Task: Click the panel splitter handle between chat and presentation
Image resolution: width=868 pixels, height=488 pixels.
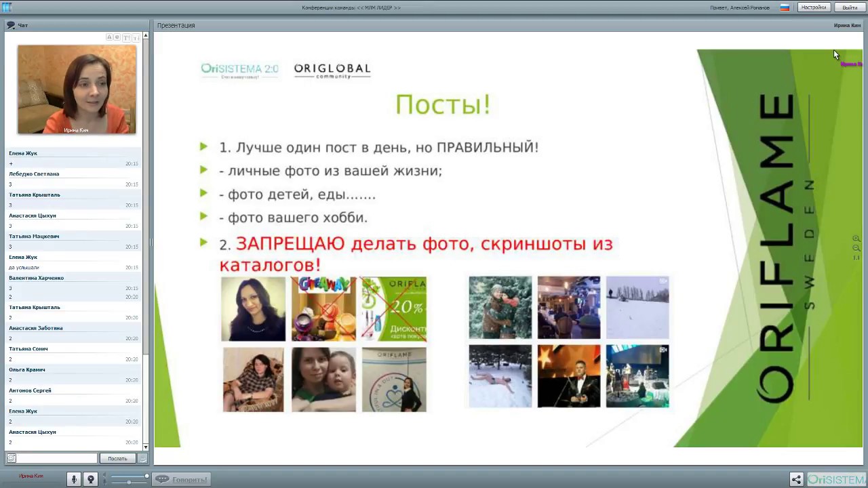Action: coord(151,242)
